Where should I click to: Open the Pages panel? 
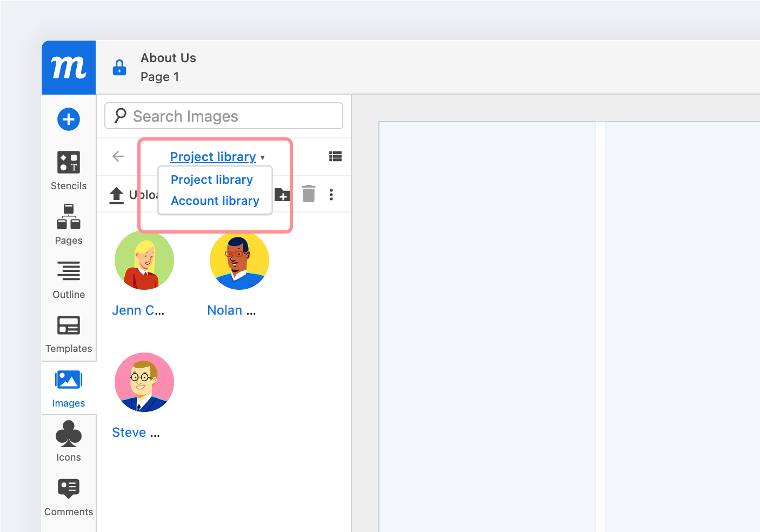coord(69,224)
